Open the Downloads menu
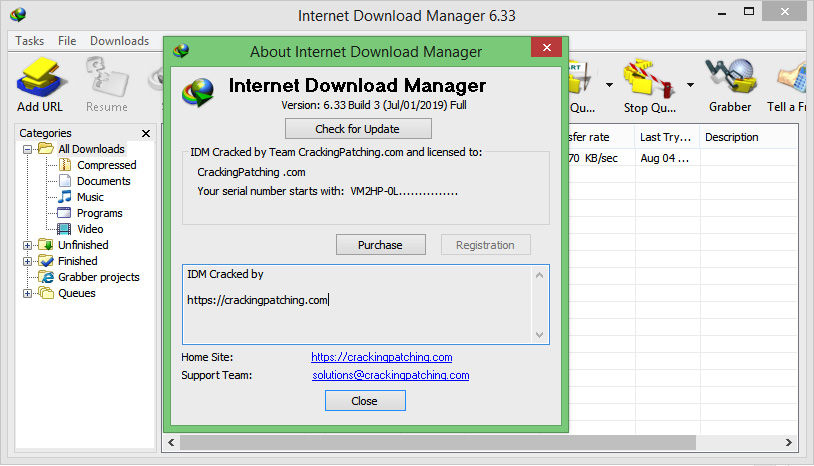The width and height of the screenshot is (814, 466). point(119,40)
